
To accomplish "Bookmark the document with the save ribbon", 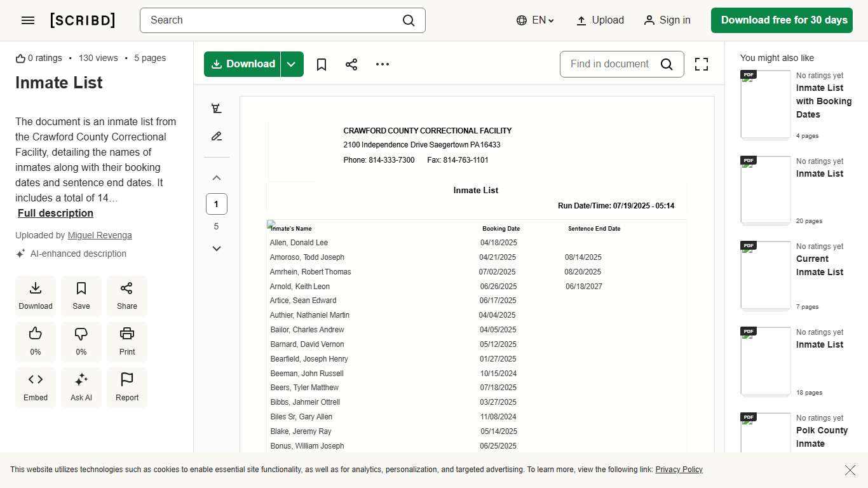I will click(321, 64).
